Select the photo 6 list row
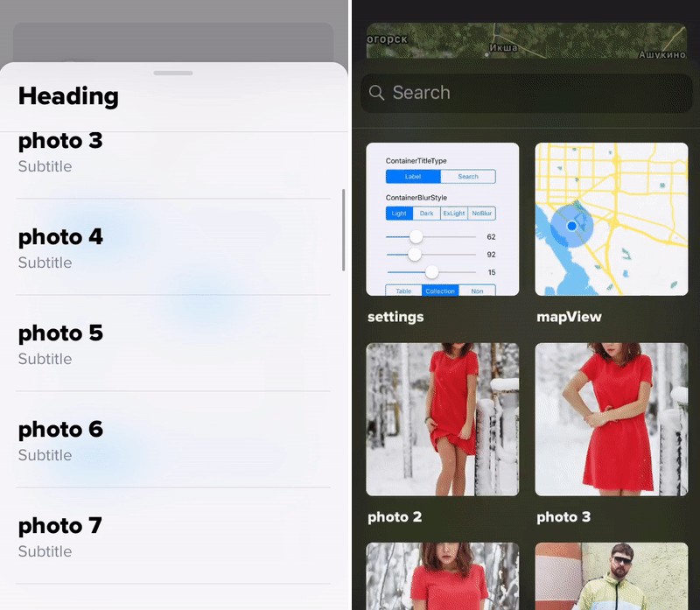 pos(173,440)
